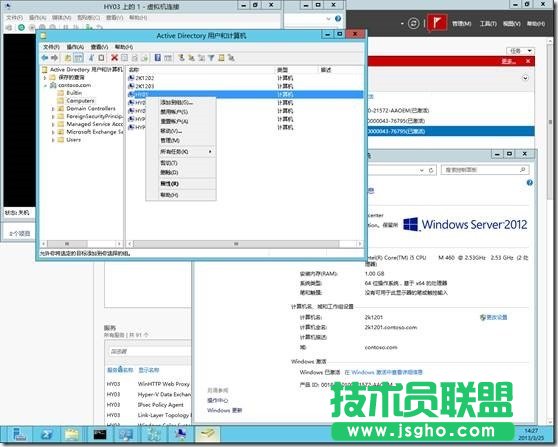Viewport: 558px width, 447px height.
Task: Sort by the 服务器名称 column header
Action: (x=120, y=370)
